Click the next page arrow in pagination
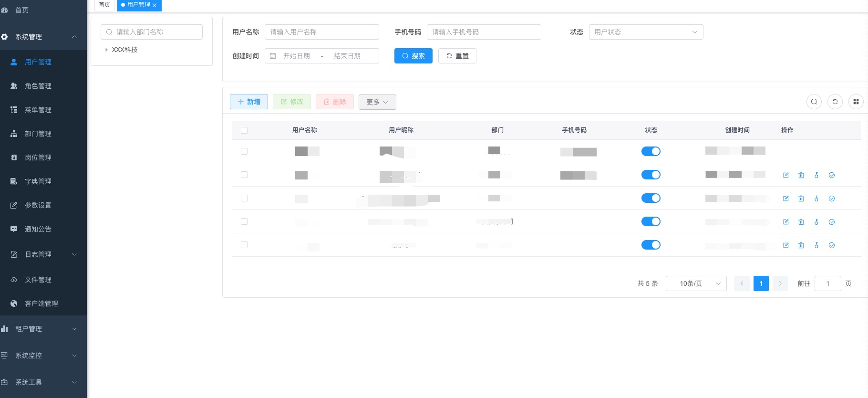 [780, 283]
